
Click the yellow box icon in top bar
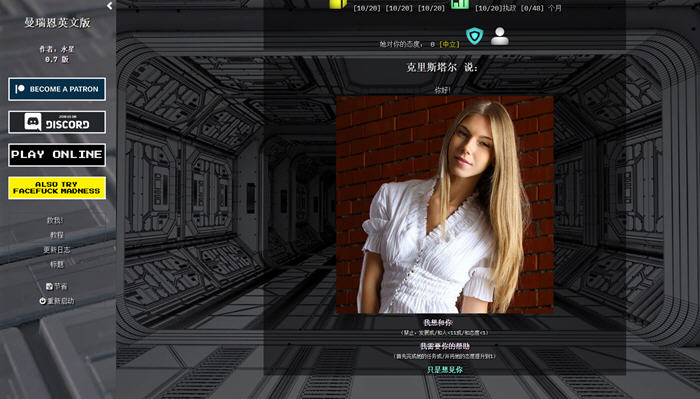pyautogui.click(x=338, y=4)
